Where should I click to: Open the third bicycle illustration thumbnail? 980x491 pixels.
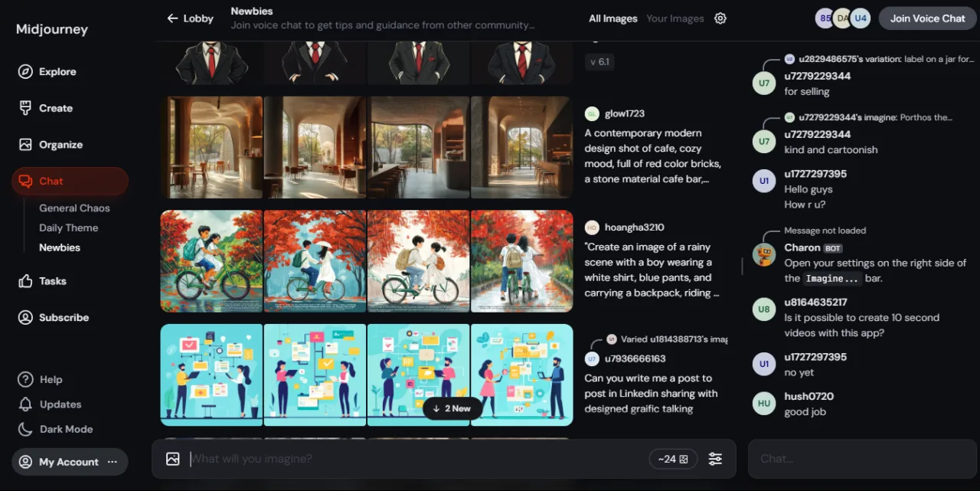(x=418, y=261)
